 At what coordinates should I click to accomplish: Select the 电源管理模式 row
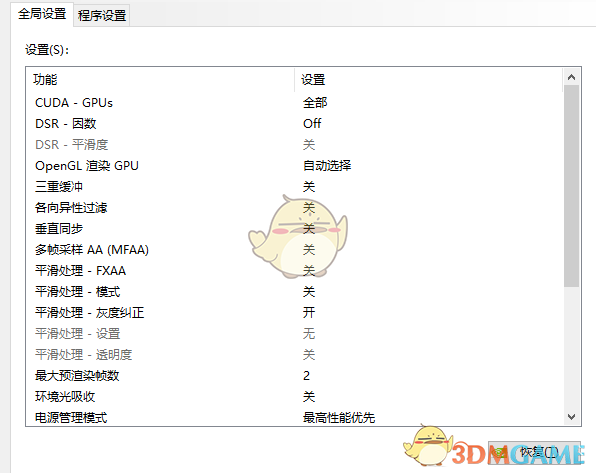click(295, 417)
